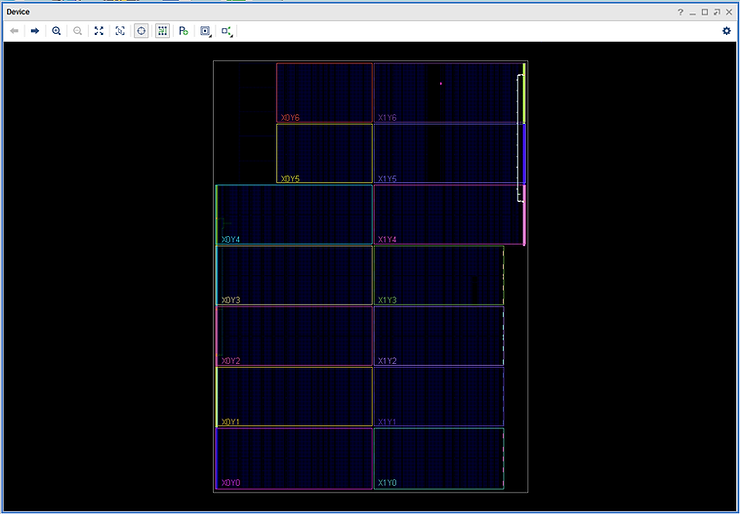This screenshot has width=740, height=514.
Task: Select the Draw Pblock tool
Action: (x=184, y=31)
